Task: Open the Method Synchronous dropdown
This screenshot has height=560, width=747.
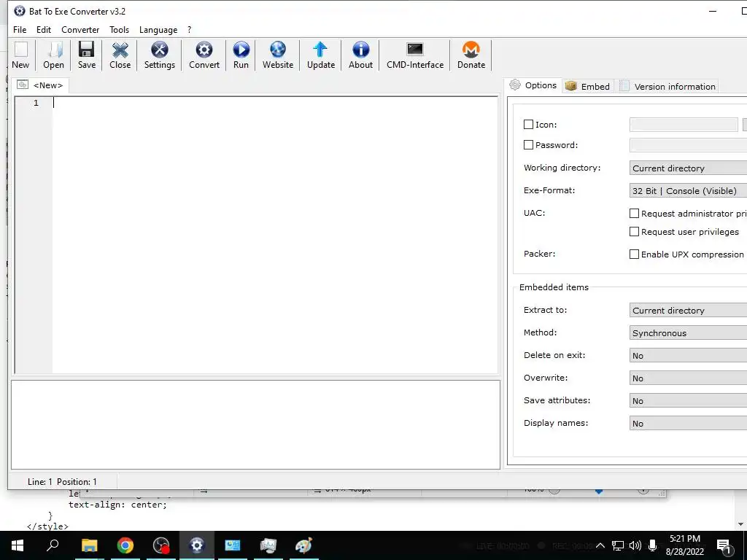Action: 689,332
